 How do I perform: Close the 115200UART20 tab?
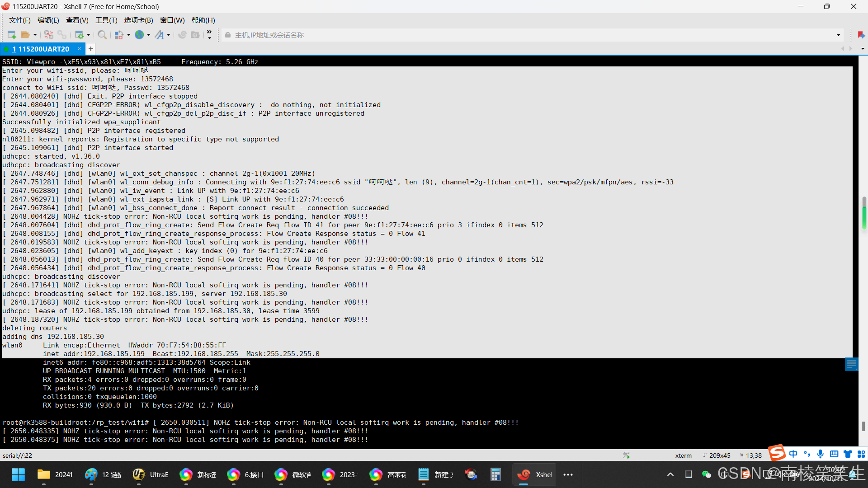pos(80,49)
